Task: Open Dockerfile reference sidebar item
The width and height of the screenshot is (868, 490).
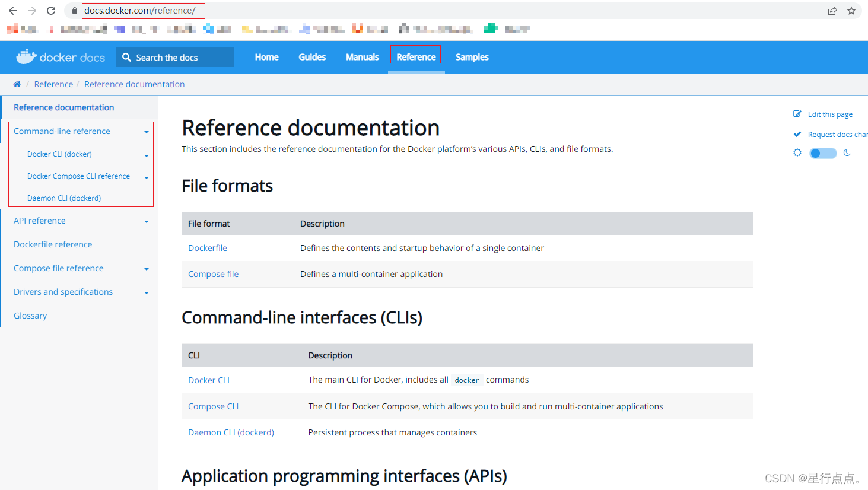Action: click(x=53, y=244)
